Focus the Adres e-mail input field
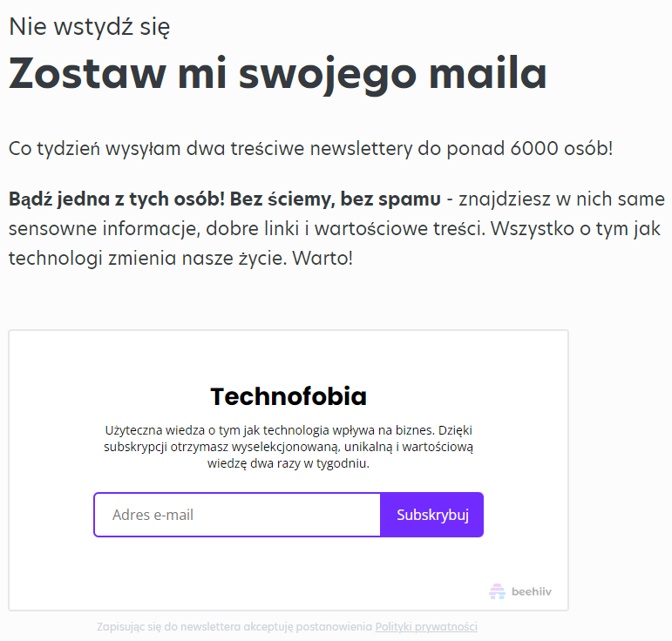The width and height of the screenshot is (672, 641). (x=237, y=515)
